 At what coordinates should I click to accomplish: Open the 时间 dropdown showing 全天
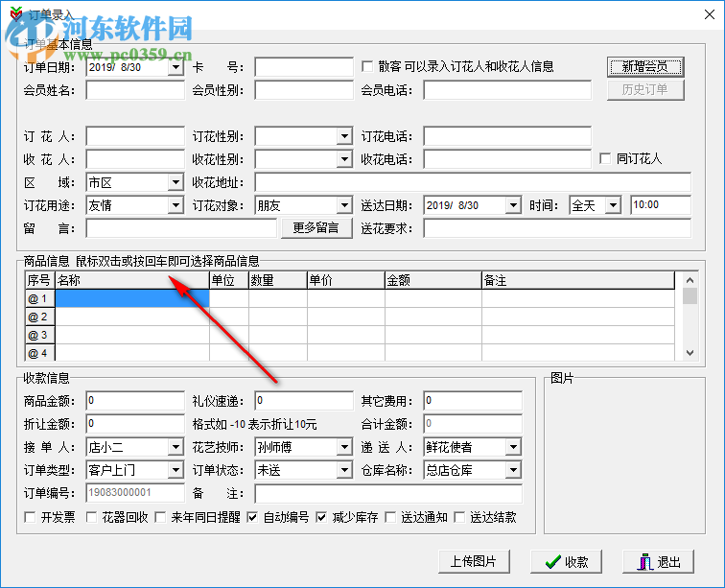[613, 205]
